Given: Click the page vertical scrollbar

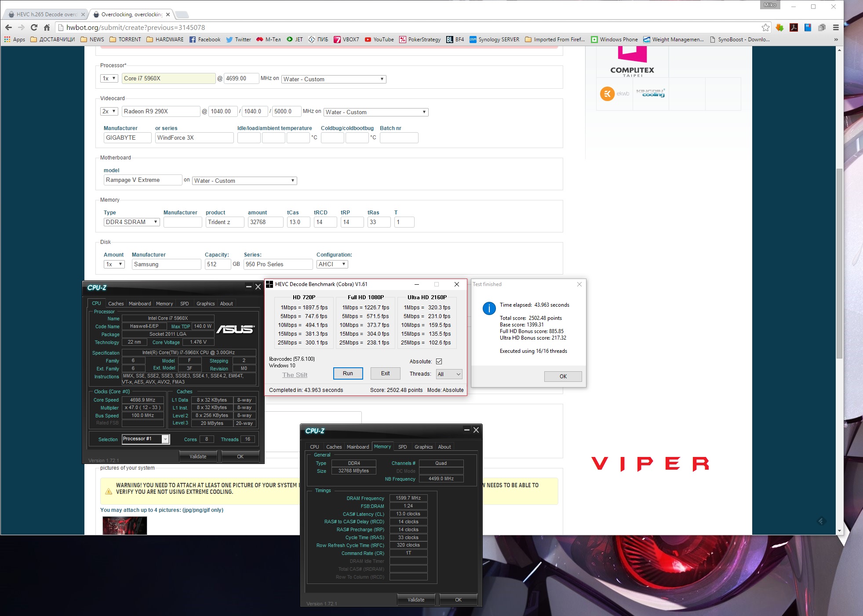Looking at the screenshot, I should 839,264.
